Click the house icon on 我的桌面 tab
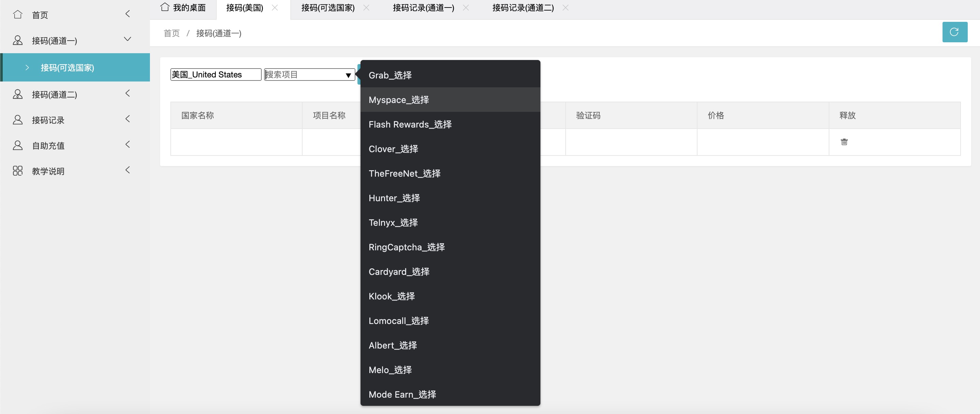 coord(165,7)
